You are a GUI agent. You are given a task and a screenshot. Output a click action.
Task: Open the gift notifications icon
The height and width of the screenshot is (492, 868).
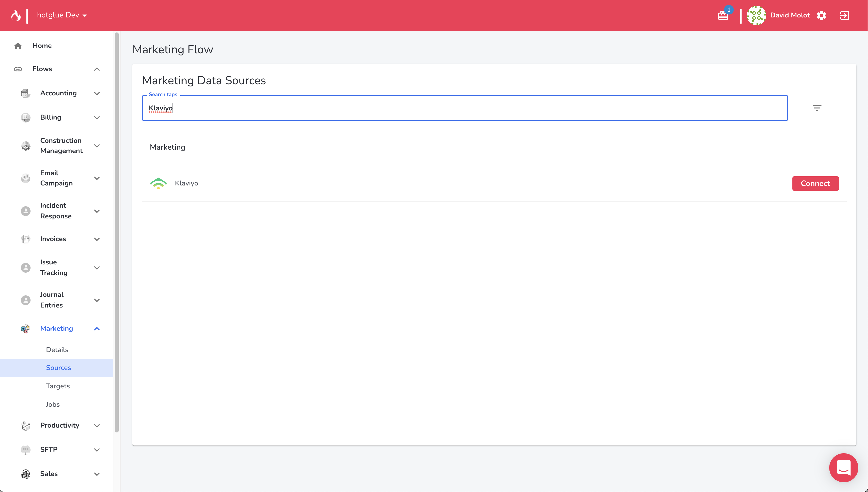(723, 15)
